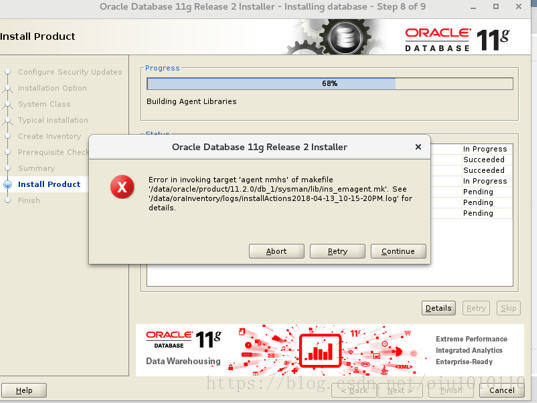Click the first Pending status entry

(x=478, y=192)
